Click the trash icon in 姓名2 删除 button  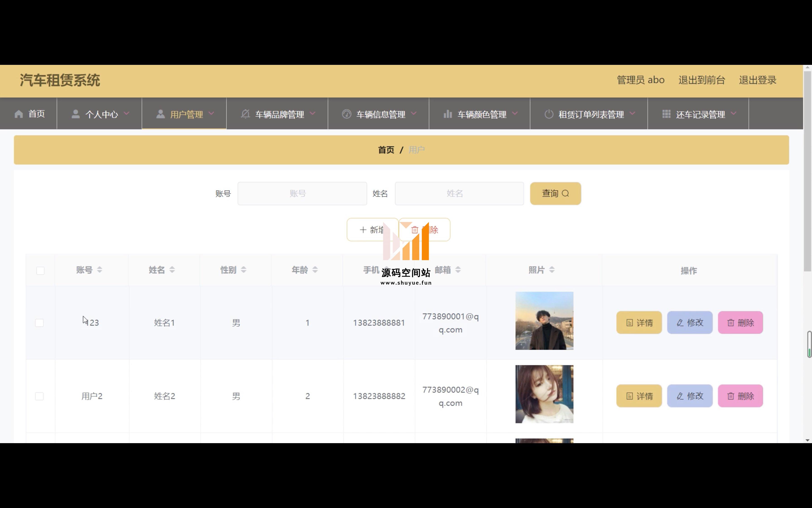pyautogui.click(x=731, y=396)
